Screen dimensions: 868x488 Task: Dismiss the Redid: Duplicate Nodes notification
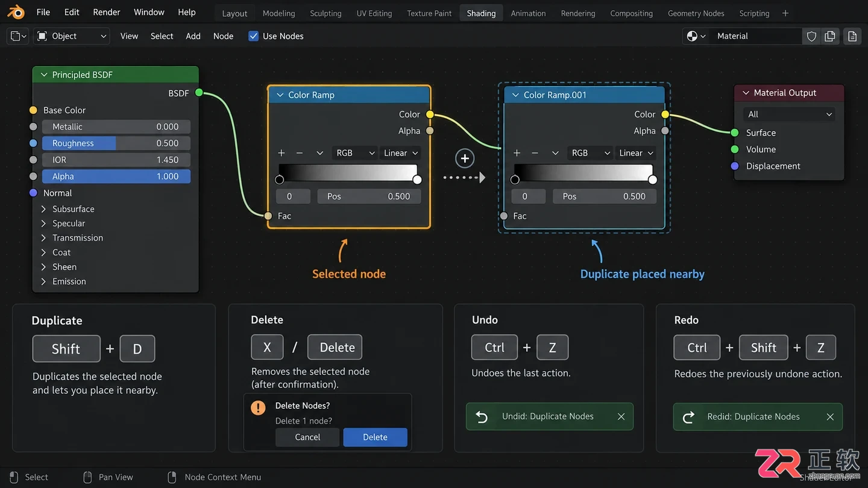[830, 417]
